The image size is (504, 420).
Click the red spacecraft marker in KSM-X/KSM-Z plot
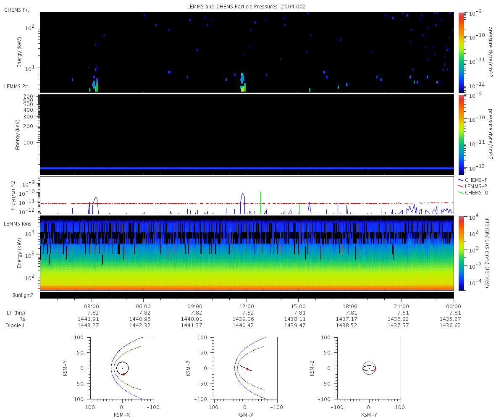[247, 369]
